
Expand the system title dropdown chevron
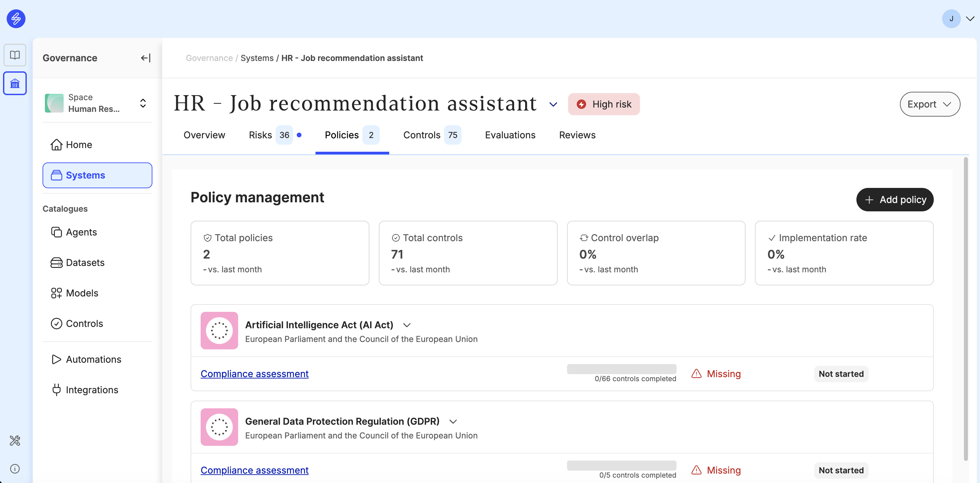(x=553, y=104)
